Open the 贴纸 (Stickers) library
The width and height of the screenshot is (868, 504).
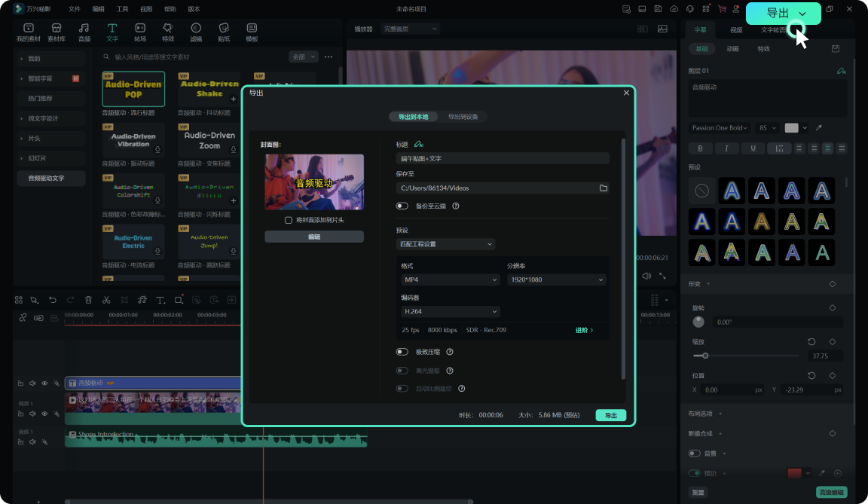[x=224, y=32]
